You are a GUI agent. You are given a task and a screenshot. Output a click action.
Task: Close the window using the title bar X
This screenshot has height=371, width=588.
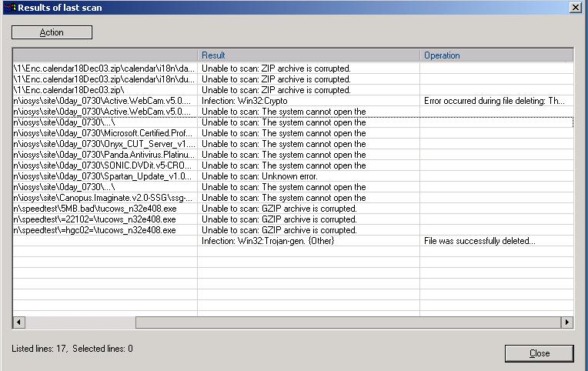click(x=575, y=7)
